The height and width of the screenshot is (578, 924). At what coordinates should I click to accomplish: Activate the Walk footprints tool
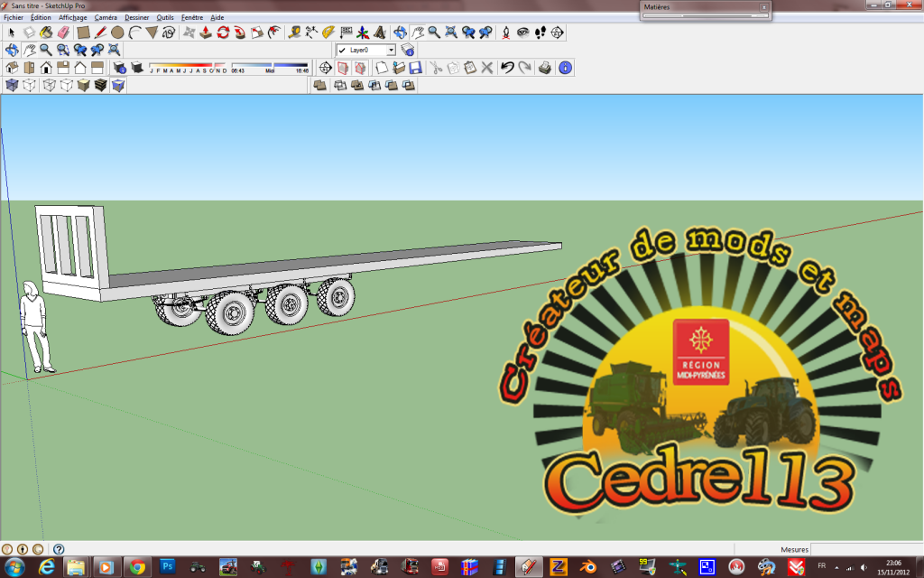click(540, 33)
